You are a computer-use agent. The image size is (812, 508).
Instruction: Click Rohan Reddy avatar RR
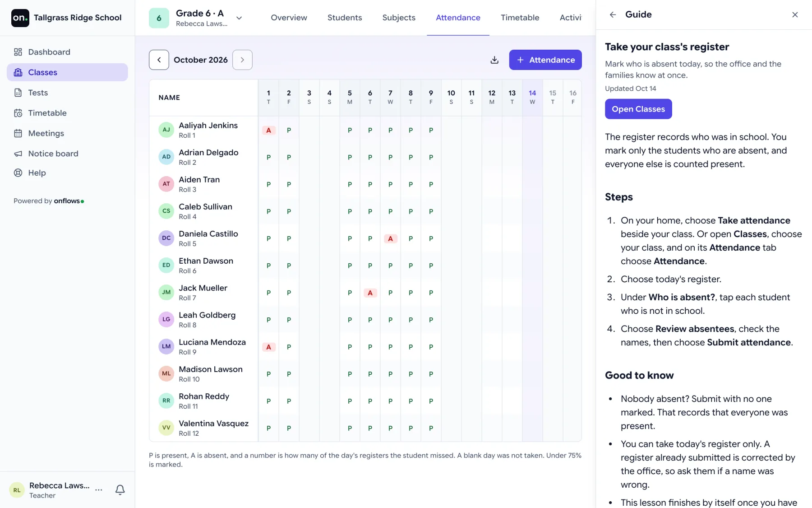tap(166, 401)
